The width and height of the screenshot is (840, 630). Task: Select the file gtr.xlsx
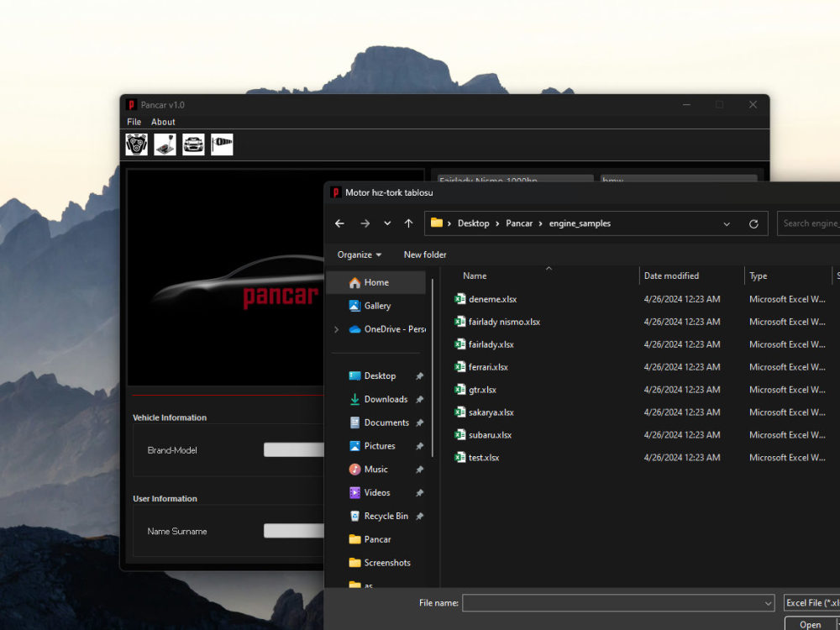pyautogui.click(x=482, y=390)
